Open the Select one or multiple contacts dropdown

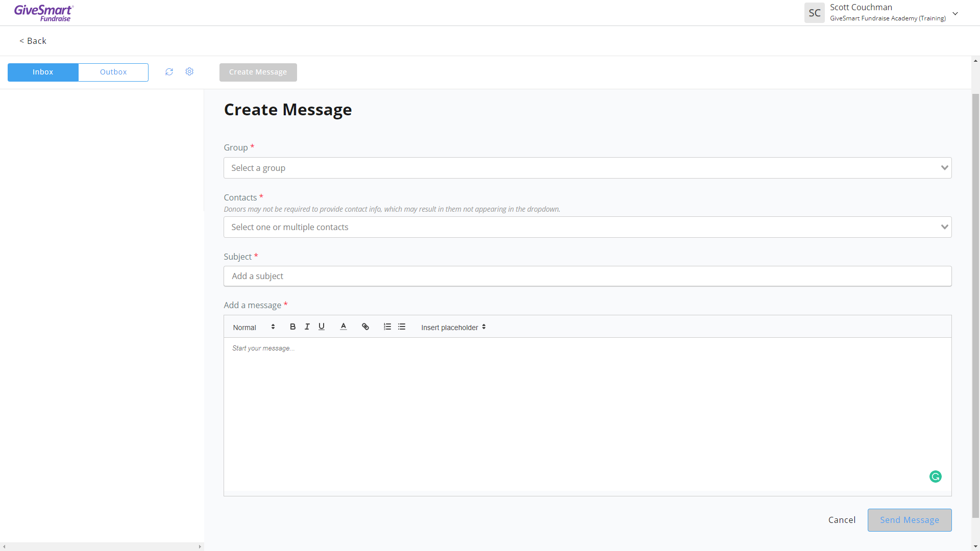(x=587, y=227)
